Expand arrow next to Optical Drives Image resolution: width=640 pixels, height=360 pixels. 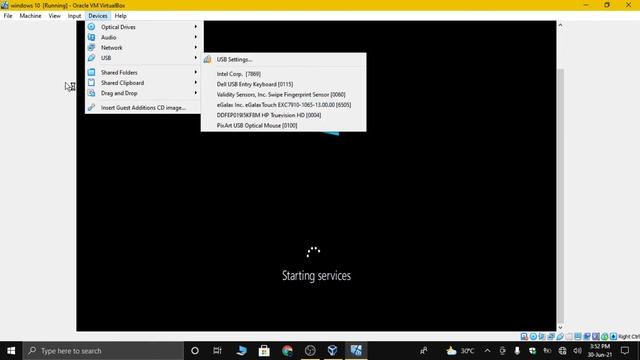click(196, 27)
